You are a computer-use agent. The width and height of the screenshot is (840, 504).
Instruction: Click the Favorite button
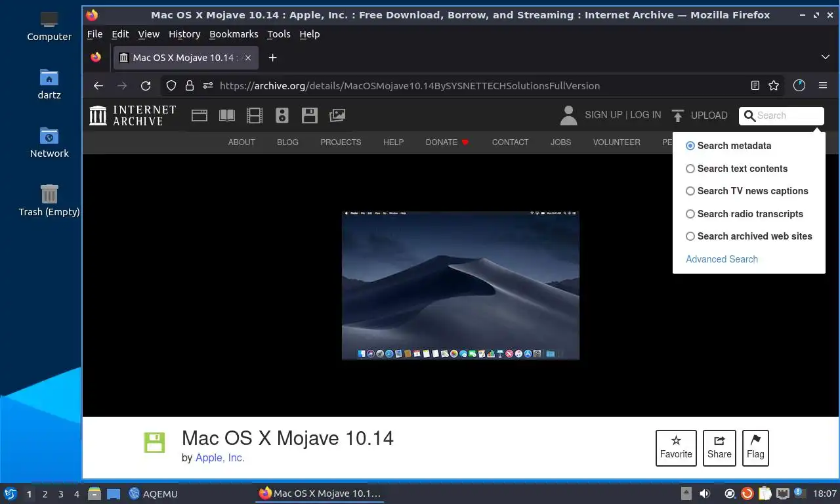(x=676, y=448)
